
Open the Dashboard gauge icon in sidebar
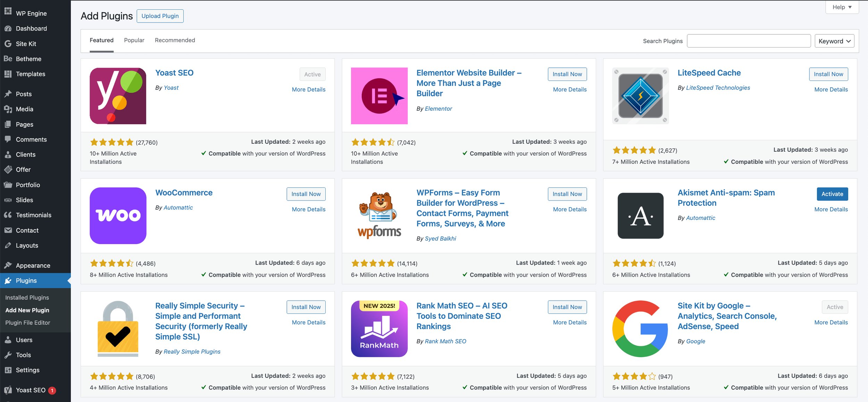click(x=8, y=28)
